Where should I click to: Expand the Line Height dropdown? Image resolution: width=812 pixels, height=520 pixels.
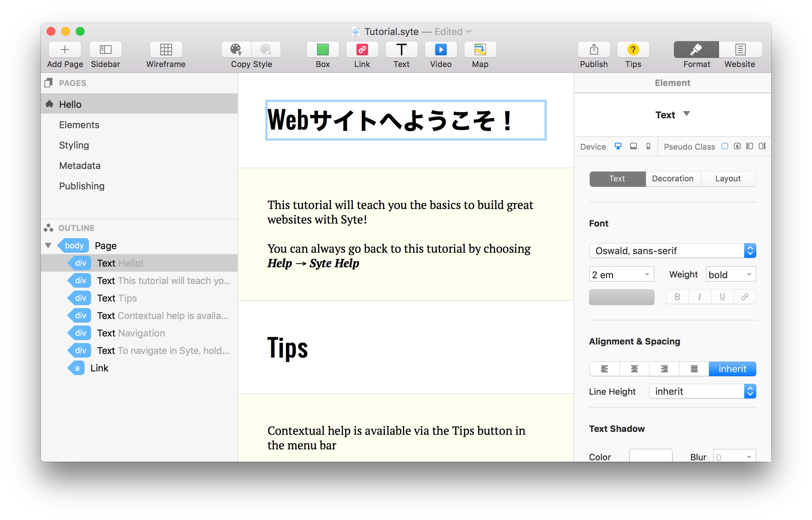752,391
